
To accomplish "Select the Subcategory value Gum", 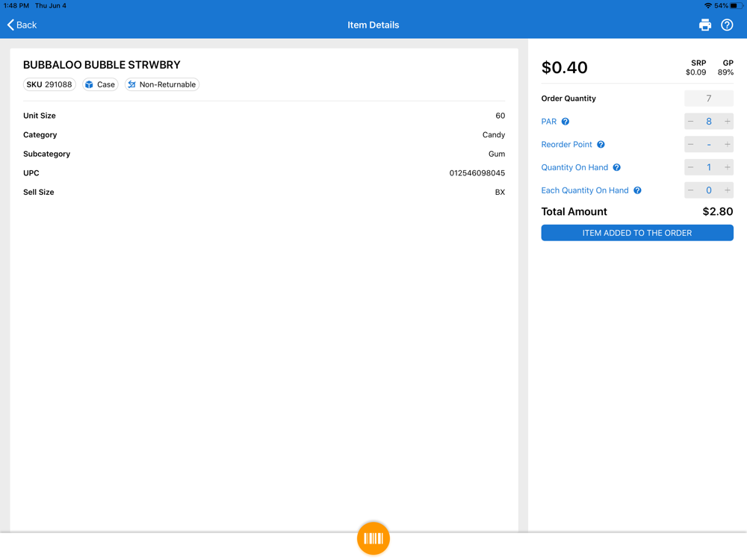I will 497,154.
